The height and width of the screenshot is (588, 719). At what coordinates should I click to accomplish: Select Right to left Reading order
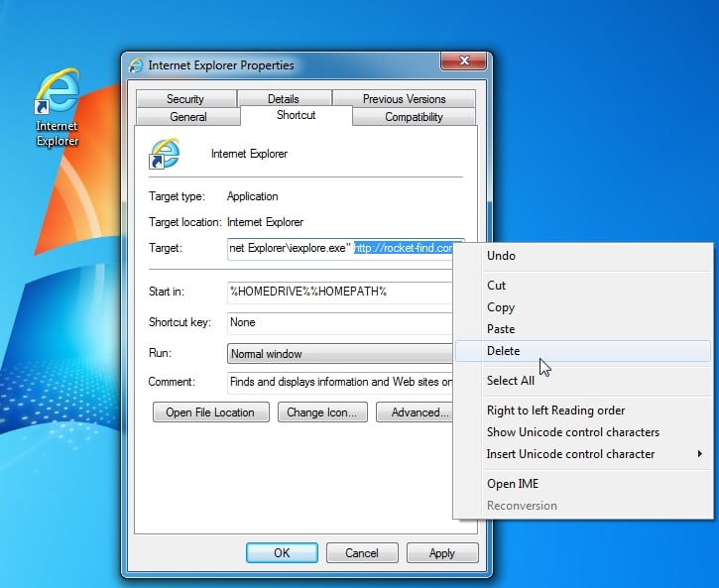point(583,411)
